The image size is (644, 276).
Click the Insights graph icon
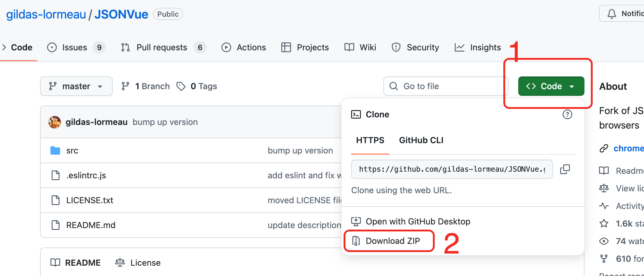click(x=460, y=47)
